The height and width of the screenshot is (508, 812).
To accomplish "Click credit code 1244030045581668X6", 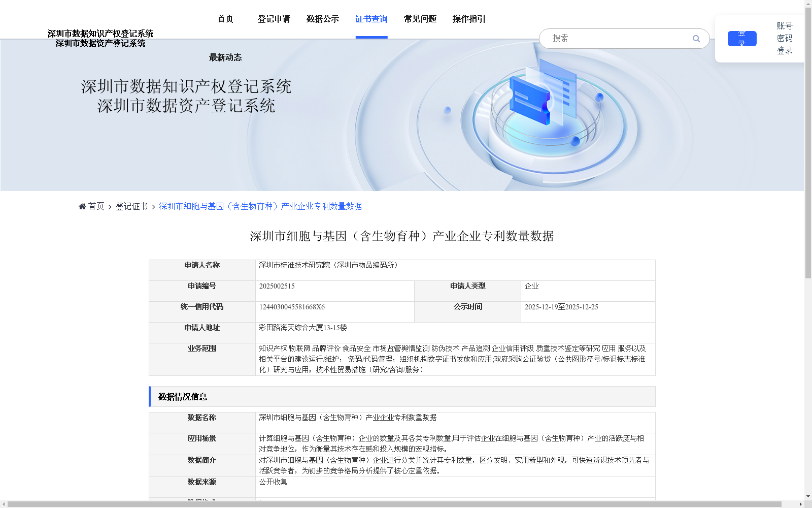I will coord(292,307).
